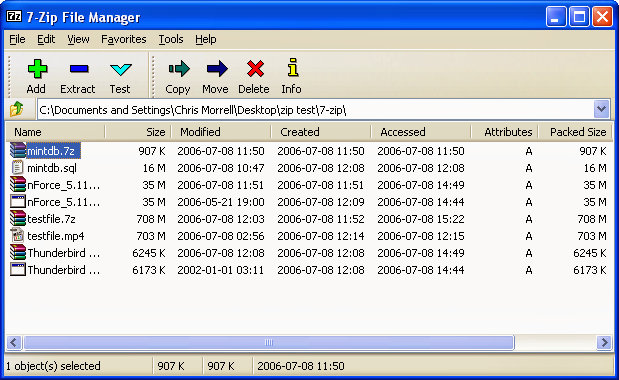Click the Packed Size column header
This screenshot has width=619, height=380.
pyautogui.click(x=575, y=132)
